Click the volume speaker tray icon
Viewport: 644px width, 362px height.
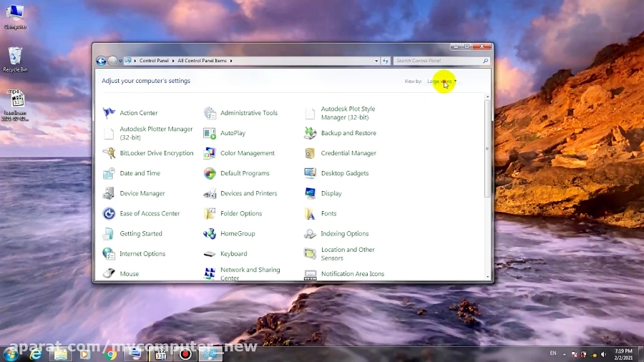click(604, 354)
